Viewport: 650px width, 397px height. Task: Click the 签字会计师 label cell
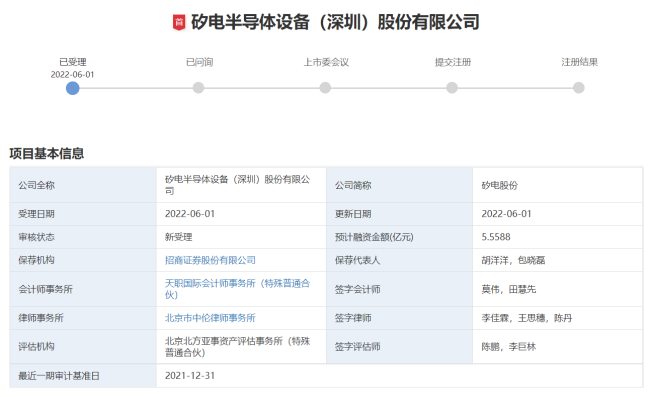tap(400, 289)
